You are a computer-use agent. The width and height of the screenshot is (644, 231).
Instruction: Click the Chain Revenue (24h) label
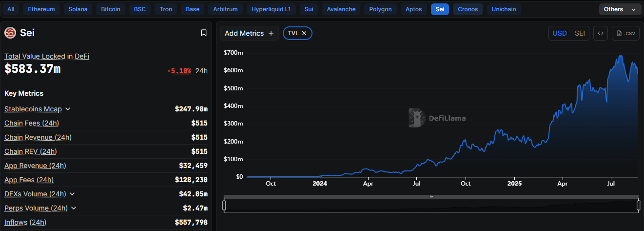38,137
